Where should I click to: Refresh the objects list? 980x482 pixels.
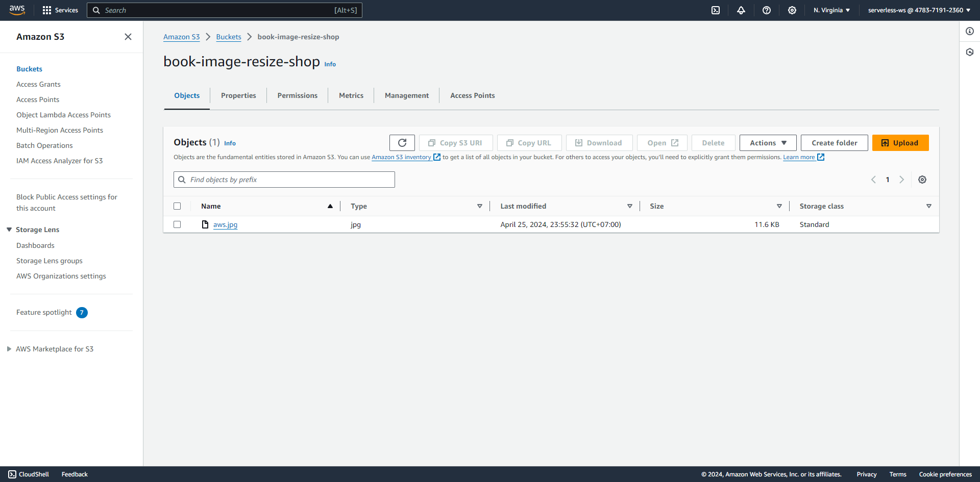point(402,143)
